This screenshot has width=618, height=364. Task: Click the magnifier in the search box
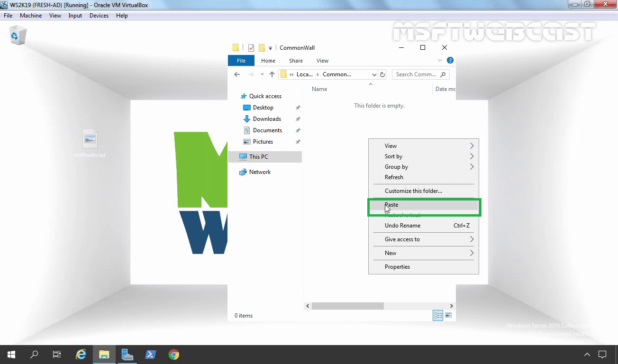click(442, 74)
